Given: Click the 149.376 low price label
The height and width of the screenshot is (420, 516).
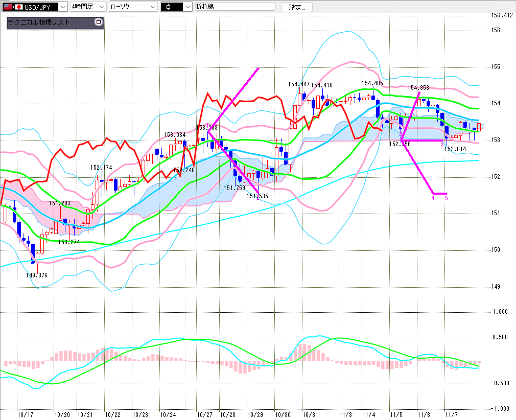Looking at the screenshot, I should pos(36,275).
